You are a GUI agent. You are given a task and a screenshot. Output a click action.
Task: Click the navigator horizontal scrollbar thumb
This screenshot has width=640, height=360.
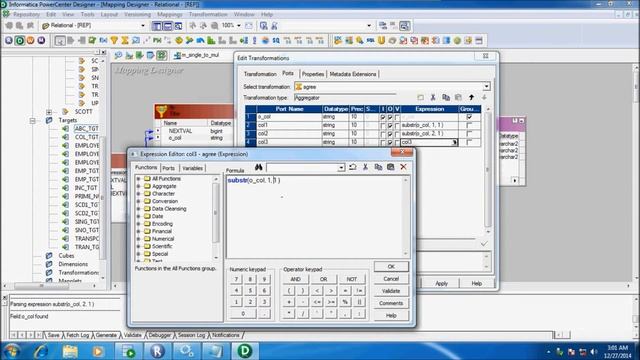[x=41, y=286]
